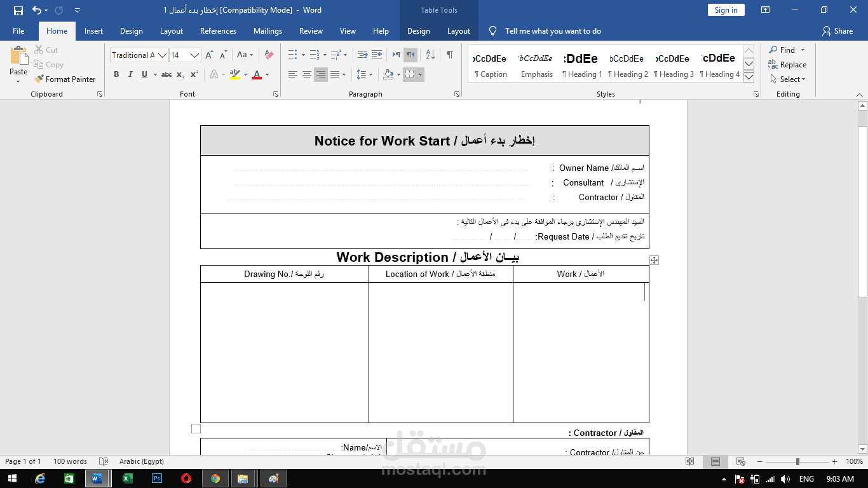
Task: Decrease font size with Shrink Font
Action: tap(223, 55)
